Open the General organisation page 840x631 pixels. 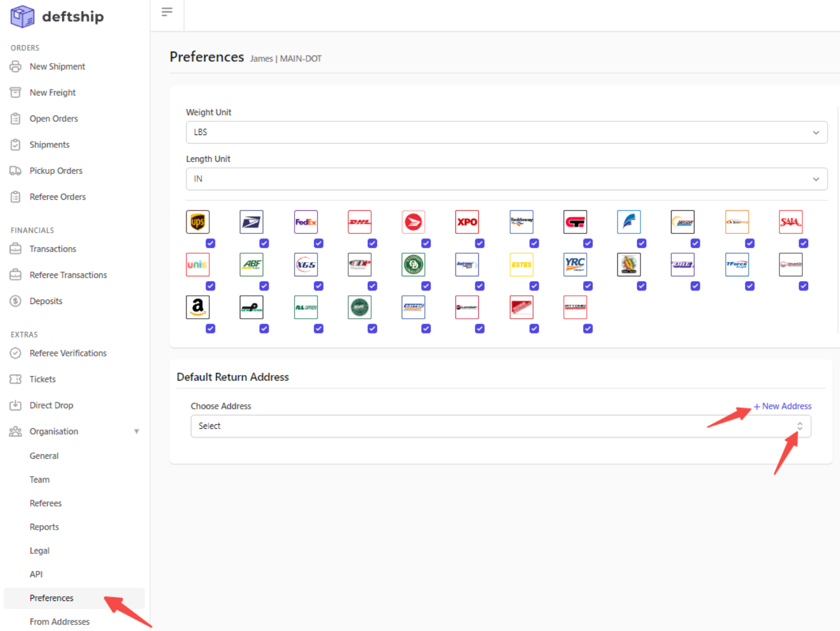pos(44,456)
